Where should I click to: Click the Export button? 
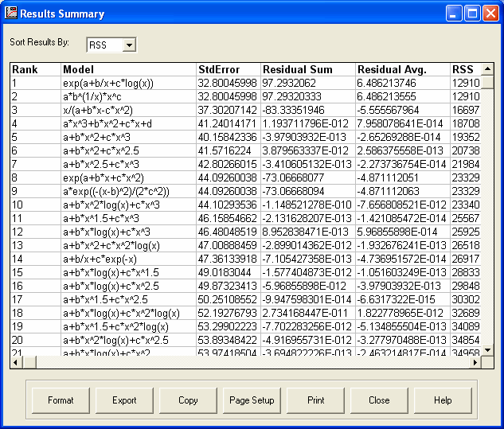point(124,400)
